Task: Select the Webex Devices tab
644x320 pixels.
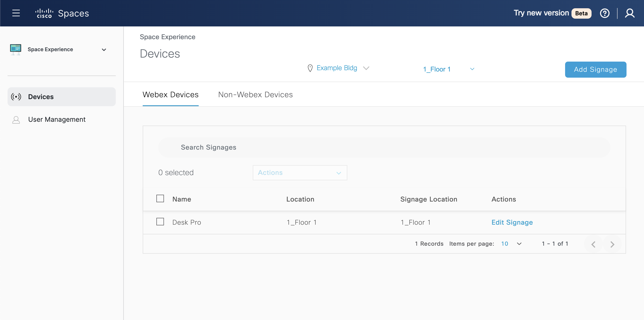Action: pos(170,95)
